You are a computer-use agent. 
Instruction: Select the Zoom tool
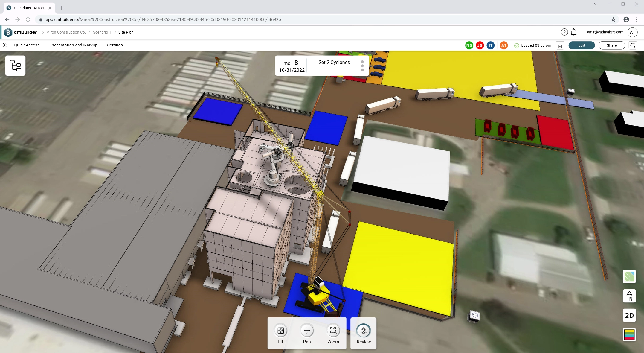(x=333, y=331)
